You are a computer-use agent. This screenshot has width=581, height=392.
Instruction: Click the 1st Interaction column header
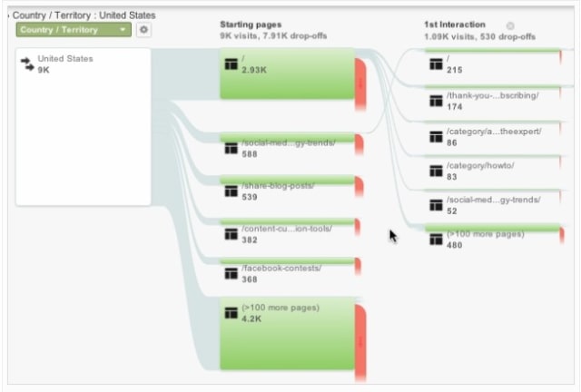tap(455, 24)
